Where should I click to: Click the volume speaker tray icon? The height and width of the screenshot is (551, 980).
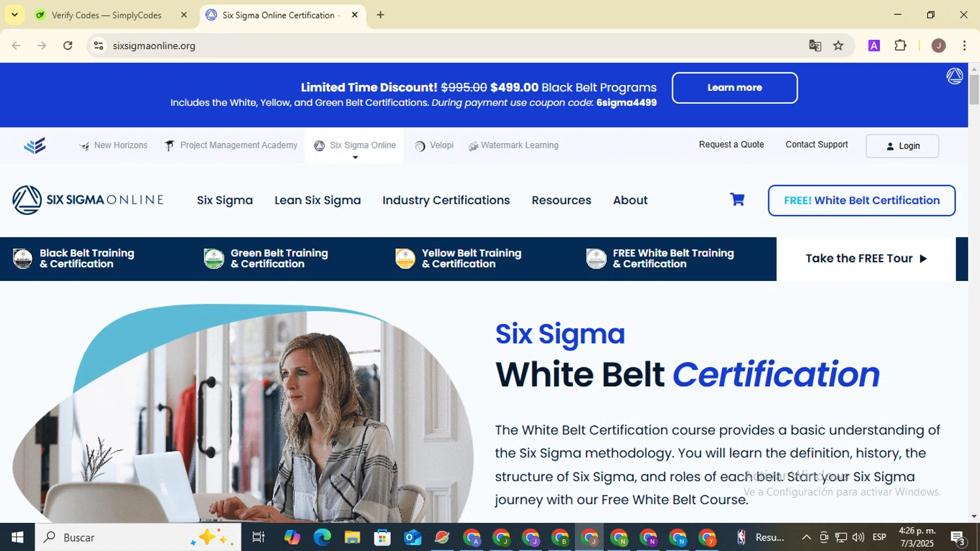[x=858, y=537]
